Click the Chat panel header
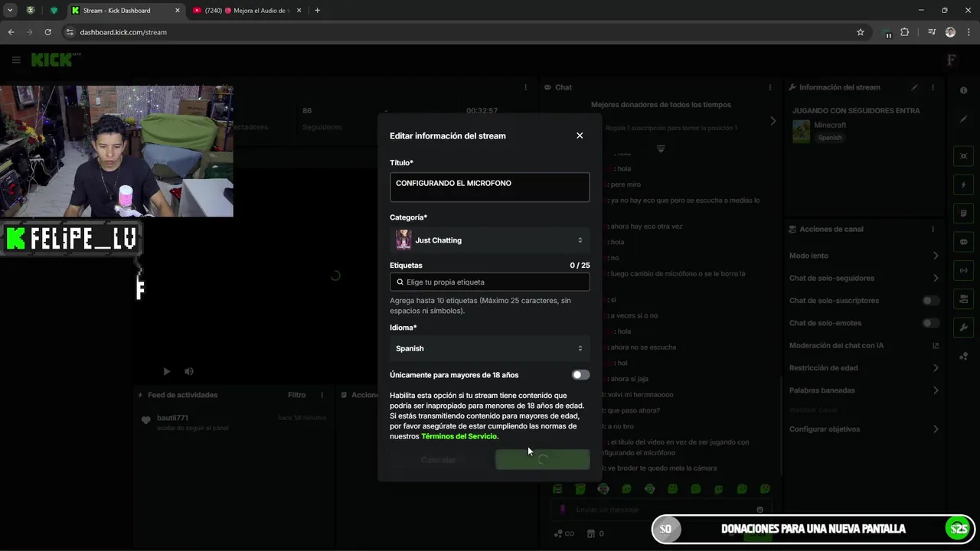Screen dimensions: 980x551 (563, 87)
